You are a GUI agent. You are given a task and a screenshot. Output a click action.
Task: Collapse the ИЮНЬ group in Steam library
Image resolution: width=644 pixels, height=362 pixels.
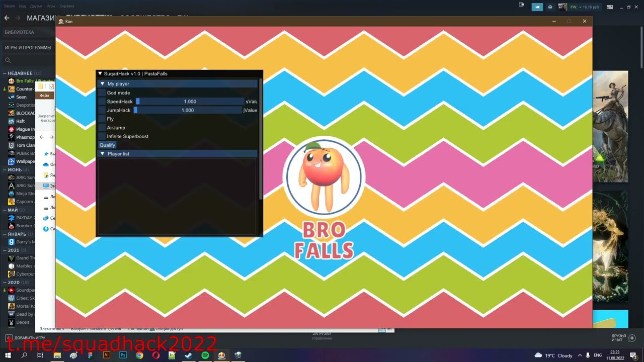[x=5, y=169]
